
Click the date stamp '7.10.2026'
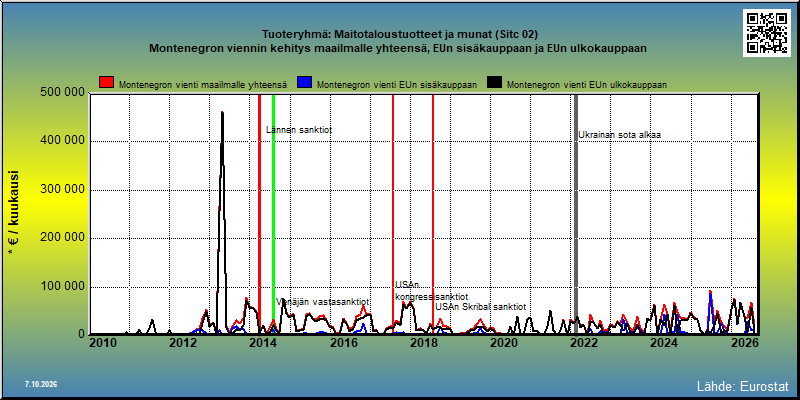pyautogui.click(x=41, y=384)
